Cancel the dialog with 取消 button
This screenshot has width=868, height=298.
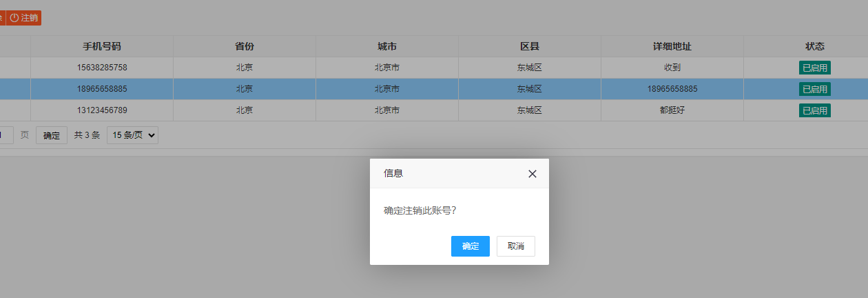(x=516, y=246)
